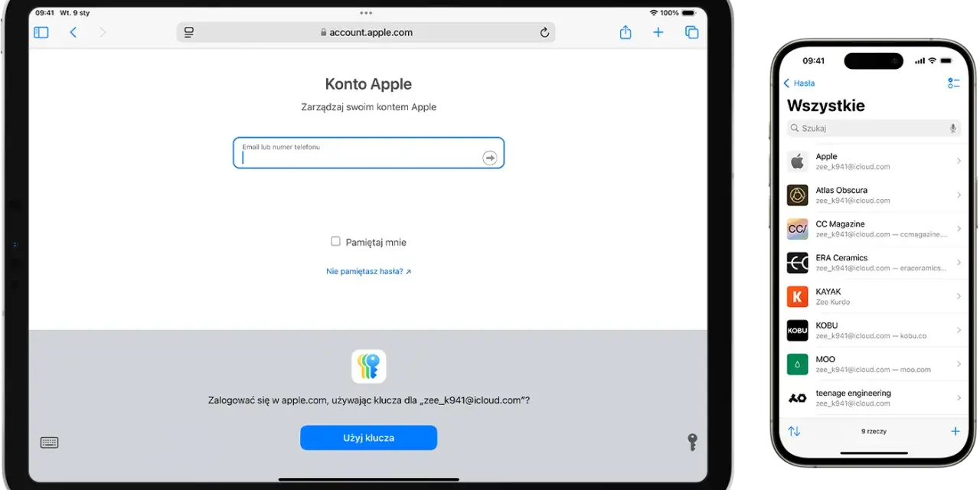Tap the Atlas Obscura icon

(x=798, y=195)
